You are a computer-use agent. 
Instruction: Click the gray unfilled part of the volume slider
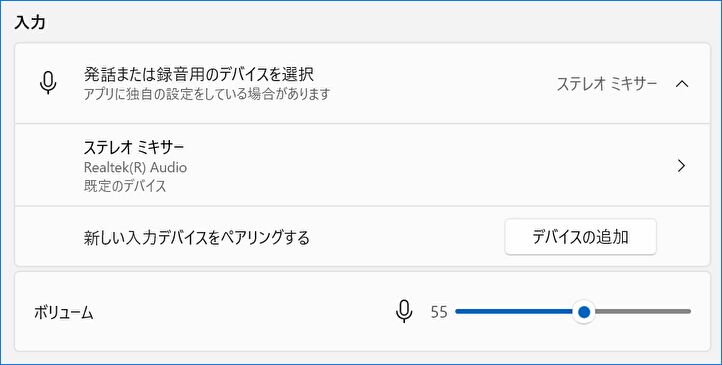click(x=643, y=312)
